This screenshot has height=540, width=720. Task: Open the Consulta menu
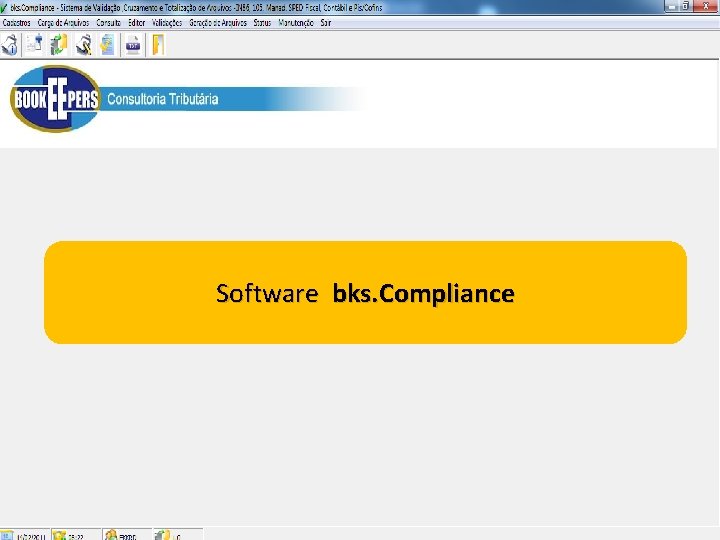click(108, 22)
